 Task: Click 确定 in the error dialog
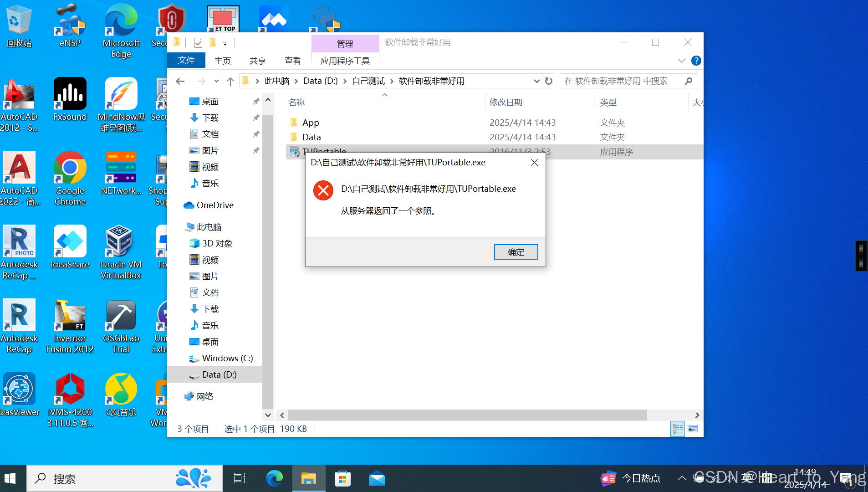pyautogui.click(x=516, y=252)
